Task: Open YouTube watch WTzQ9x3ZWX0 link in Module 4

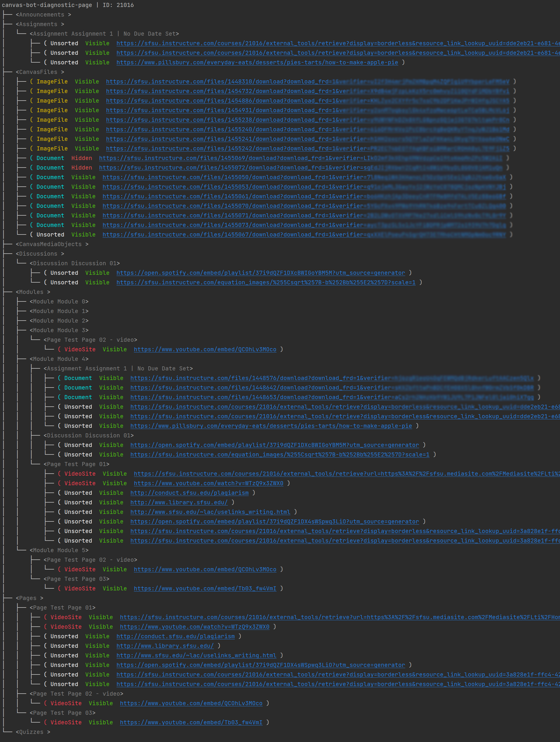Action: 208,483
